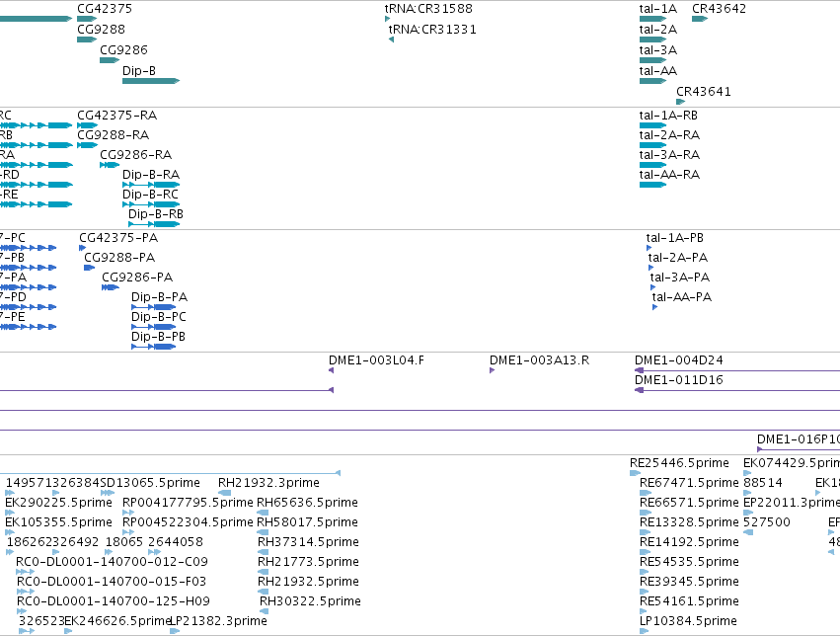Select tal-2A-PA protein feature
This screenshot has height=636, width=840.
click(x=650, y=268)
